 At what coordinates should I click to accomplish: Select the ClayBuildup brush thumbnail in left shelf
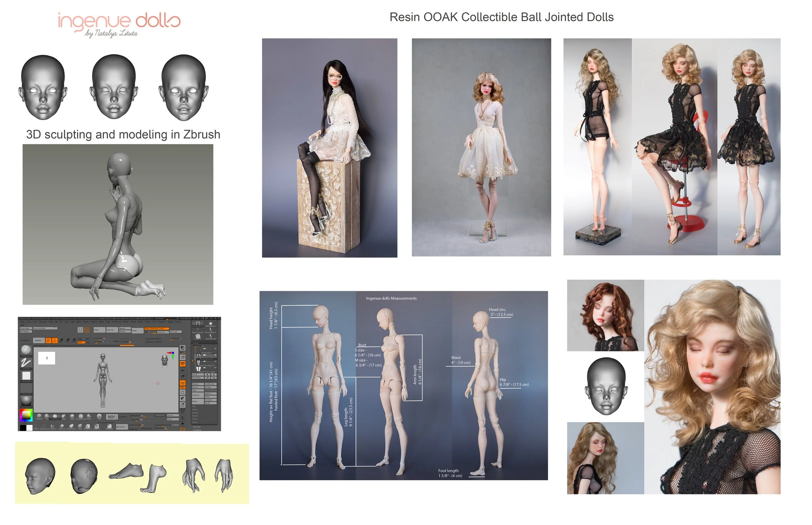pyautogui.click(x=26, y=350)
